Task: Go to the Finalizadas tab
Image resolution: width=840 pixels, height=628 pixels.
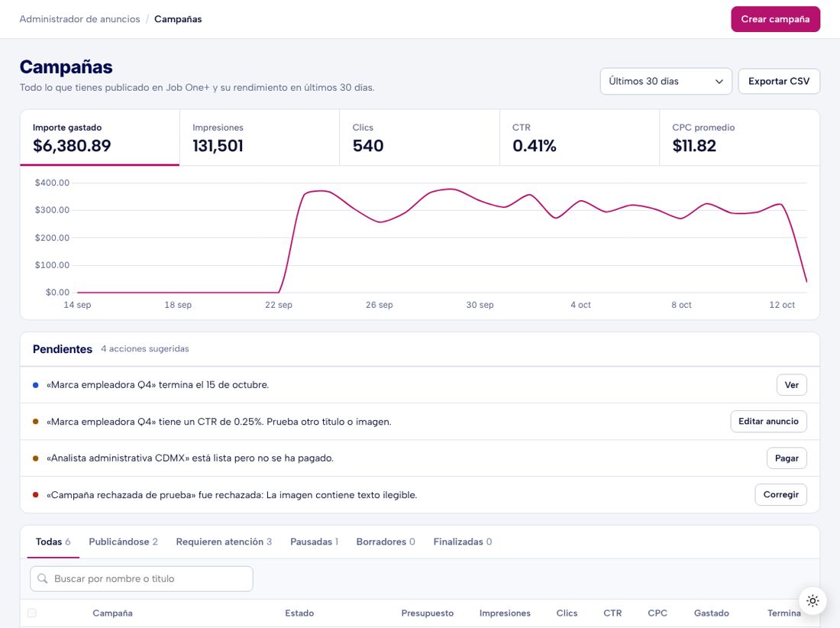Action: point(463,542)
